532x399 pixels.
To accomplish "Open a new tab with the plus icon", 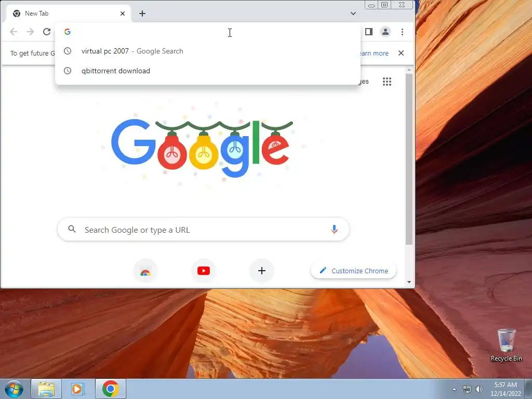I will [x=142, y=14].
